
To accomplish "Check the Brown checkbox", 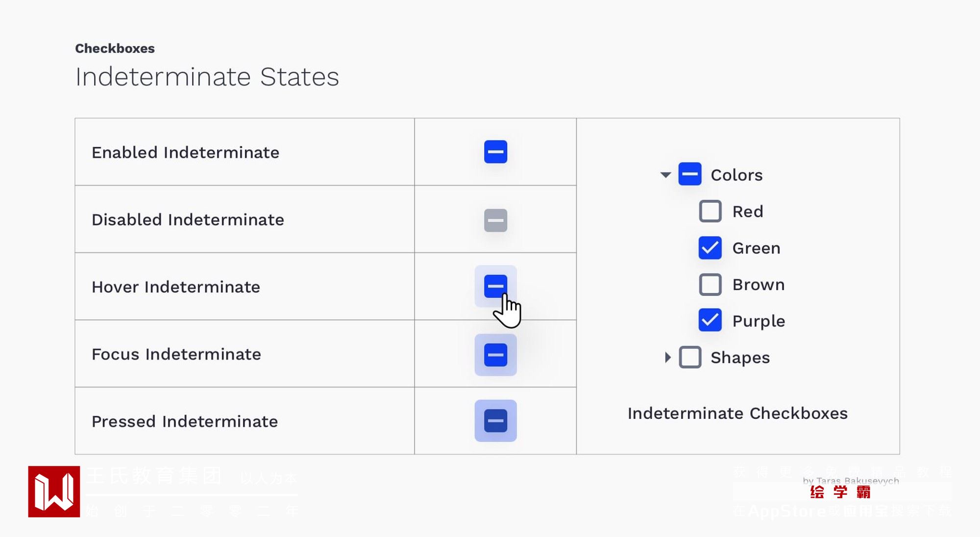I will pyautogui.click(x=710, y=285).
